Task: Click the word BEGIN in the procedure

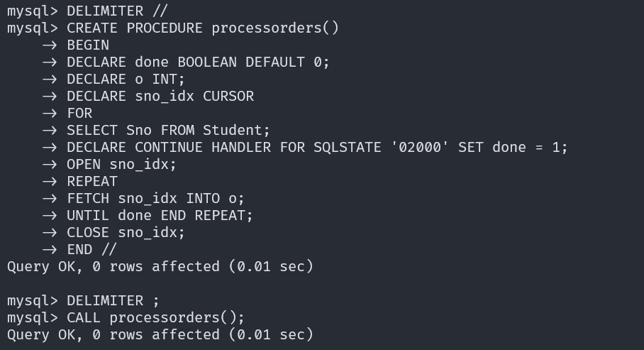Action: click(88, 45)
